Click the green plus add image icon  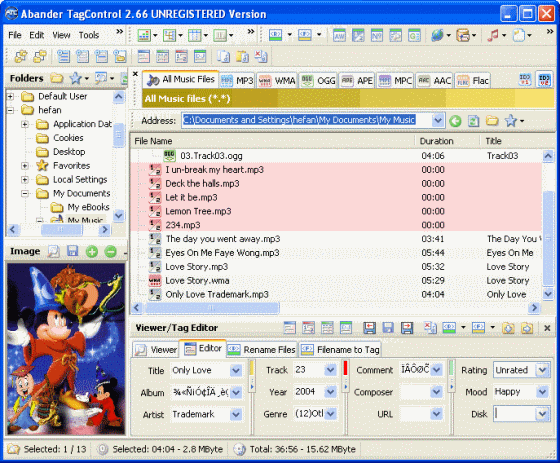pos(92,252)
